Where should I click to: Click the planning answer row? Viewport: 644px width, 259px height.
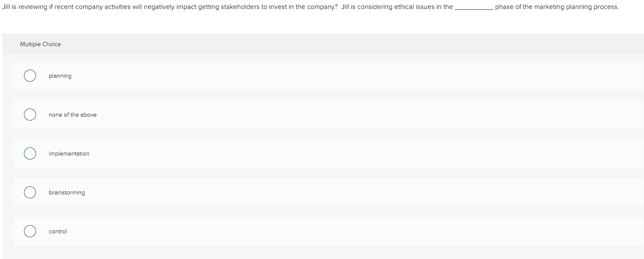click(x=257, y=76)
